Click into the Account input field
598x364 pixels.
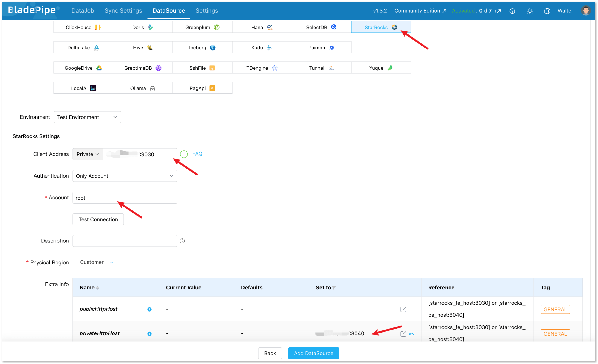[125, 198]
